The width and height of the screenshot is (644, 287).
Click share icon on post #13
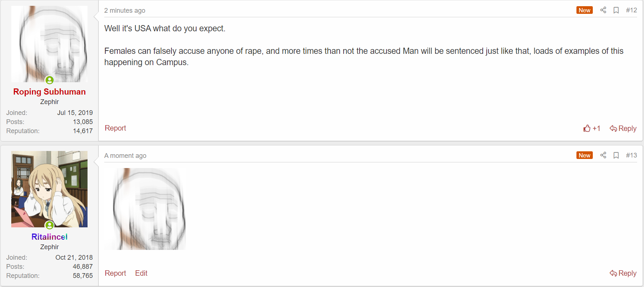pyautogui.click(x=603, y=155)
